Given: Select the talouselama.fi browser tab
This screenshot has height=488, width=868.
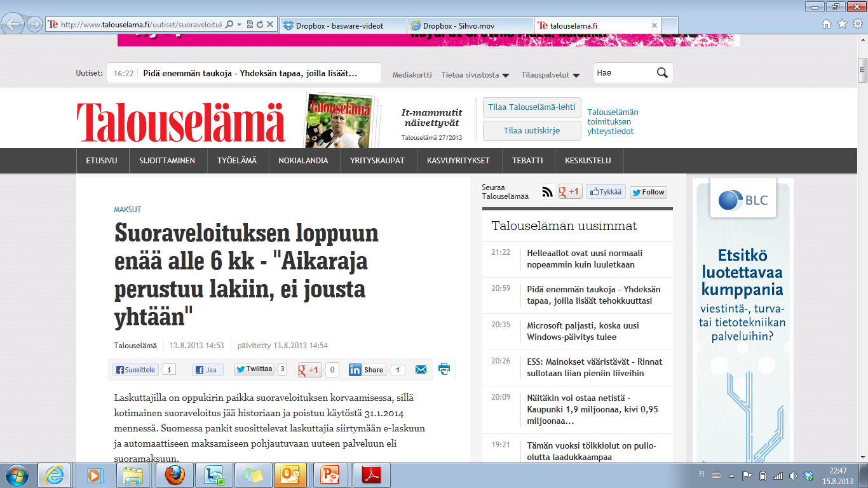Looking at the screenshot, I should tap(591, 25).
